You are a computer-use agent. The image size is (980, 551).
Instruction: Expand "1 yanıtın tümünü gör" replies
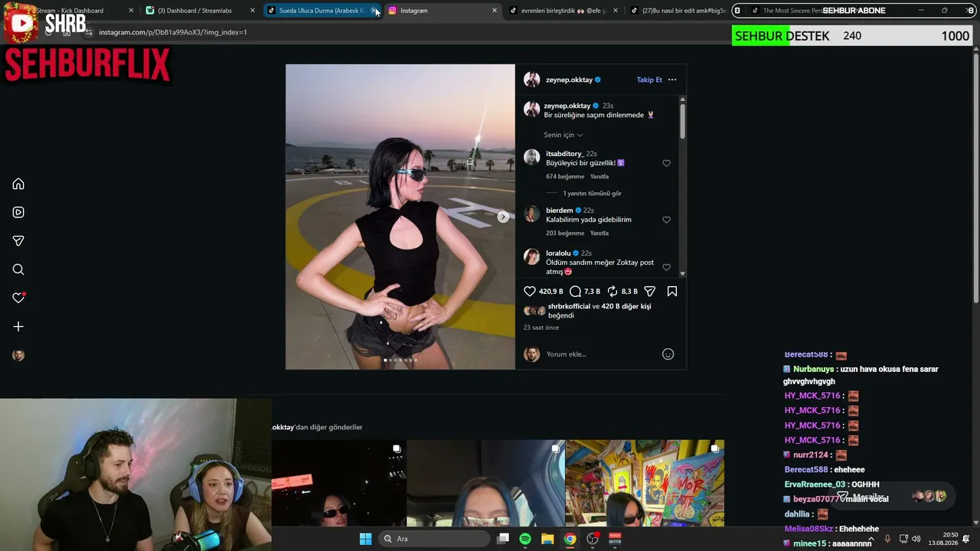[x=592, y=194]
